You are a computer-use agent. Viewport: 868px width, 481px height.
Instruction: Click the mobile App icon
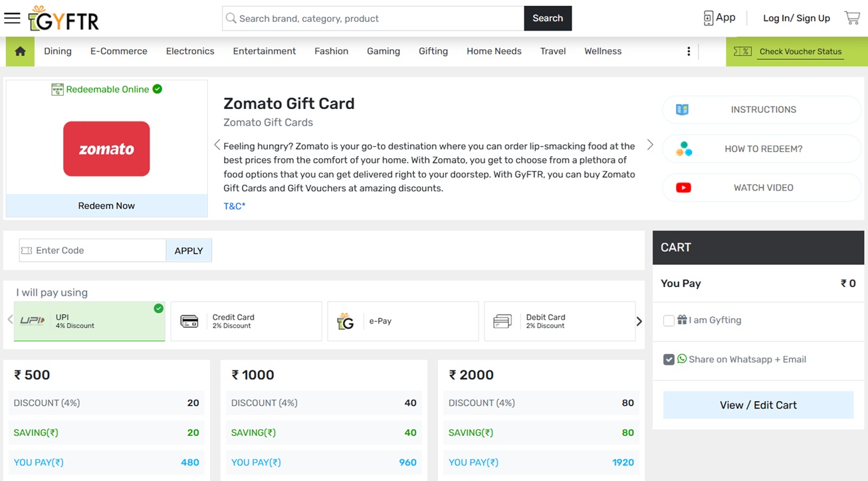coord(708,18)
